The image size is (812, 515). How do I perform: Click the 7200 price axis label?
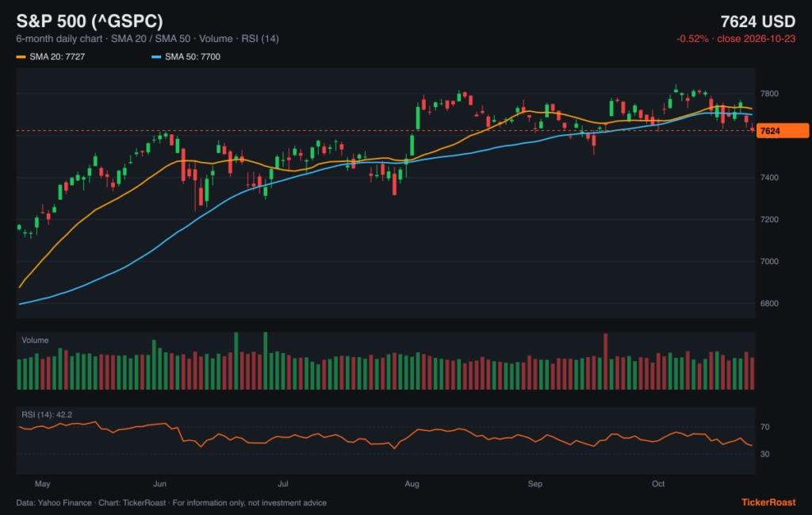click(769, 220)
